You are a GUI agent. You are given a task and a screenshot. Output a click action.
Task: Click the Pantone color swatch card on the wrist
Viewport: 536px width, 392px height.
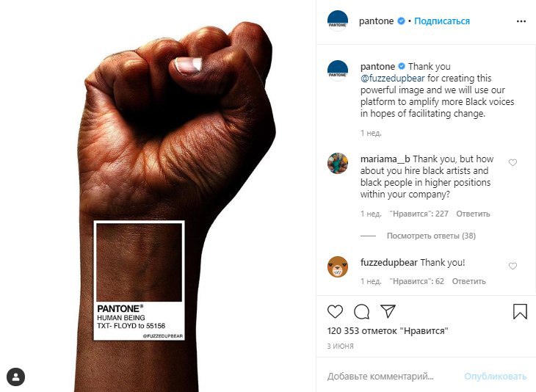(x=139, y=280)
